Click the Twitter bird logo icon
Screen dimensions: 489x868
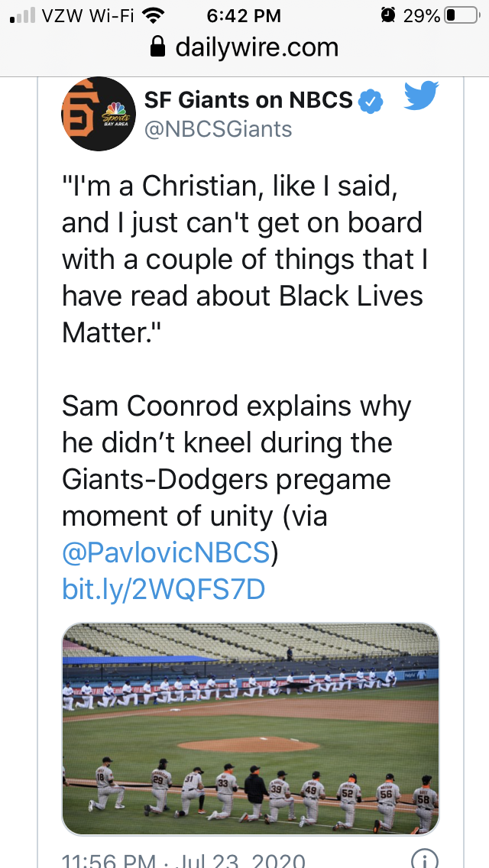pyautogui.click(x=421, y=96)
